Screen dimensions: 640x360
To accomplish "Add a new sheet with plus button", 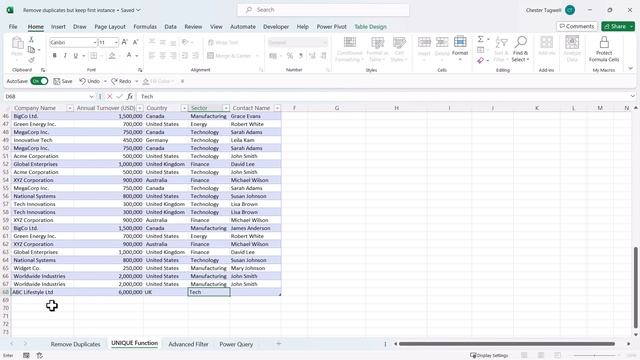I will coord(278,344).
